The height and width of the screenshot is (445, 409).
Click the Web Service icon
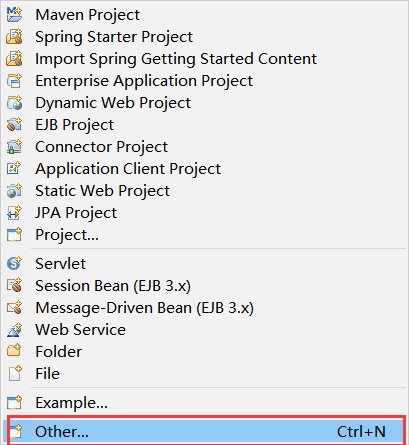[14, 329]
